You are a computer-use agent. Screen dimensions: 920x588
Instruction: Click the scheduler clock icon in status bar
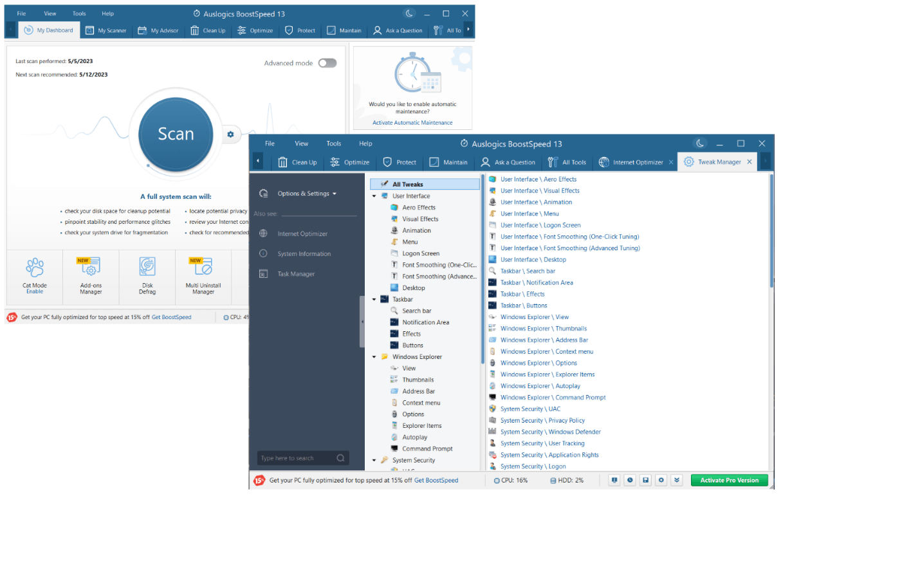[630, 480]
